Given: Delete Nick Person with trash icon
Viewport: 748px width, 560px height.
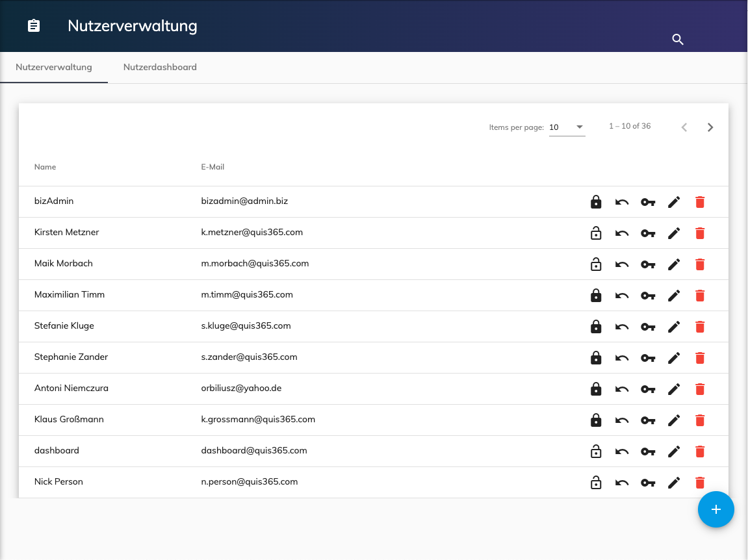Looking at the screenshot, I should tap(700, 483).
